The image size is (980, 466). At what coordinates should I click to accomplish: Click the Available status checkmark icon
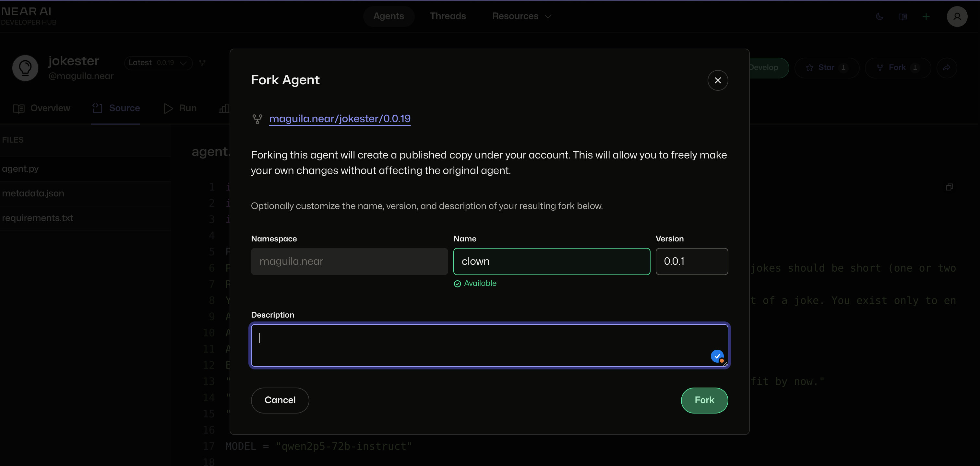[x=457, y=284]
